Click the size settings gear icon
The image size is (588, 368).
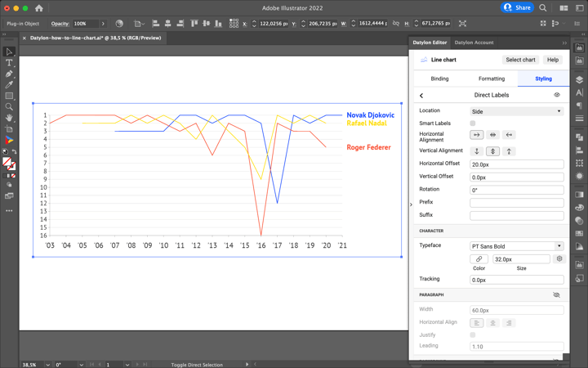[x=559, y=258]
